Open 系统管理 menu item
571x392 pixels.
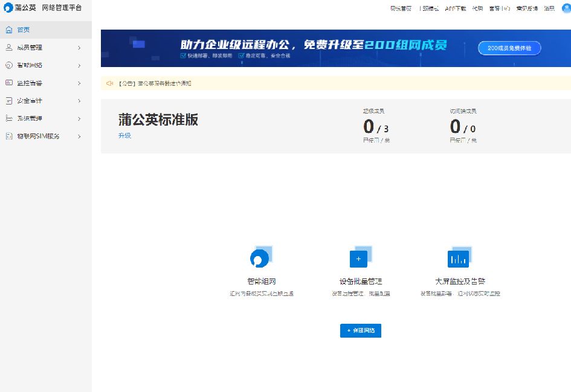46,118
